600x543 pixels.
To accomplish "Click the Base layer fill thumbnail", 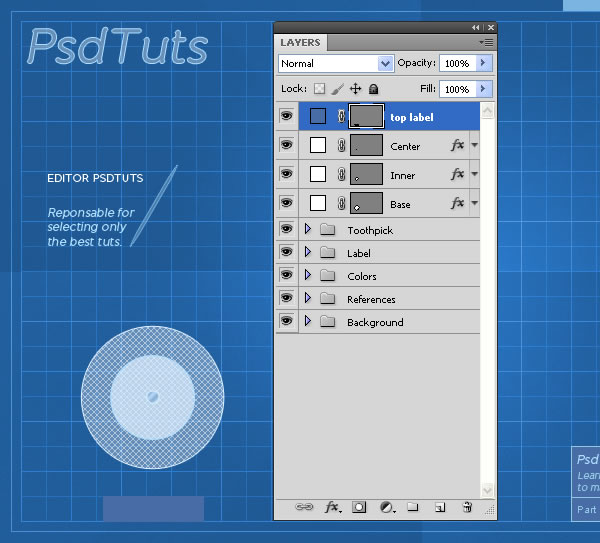I will (318, 203).
